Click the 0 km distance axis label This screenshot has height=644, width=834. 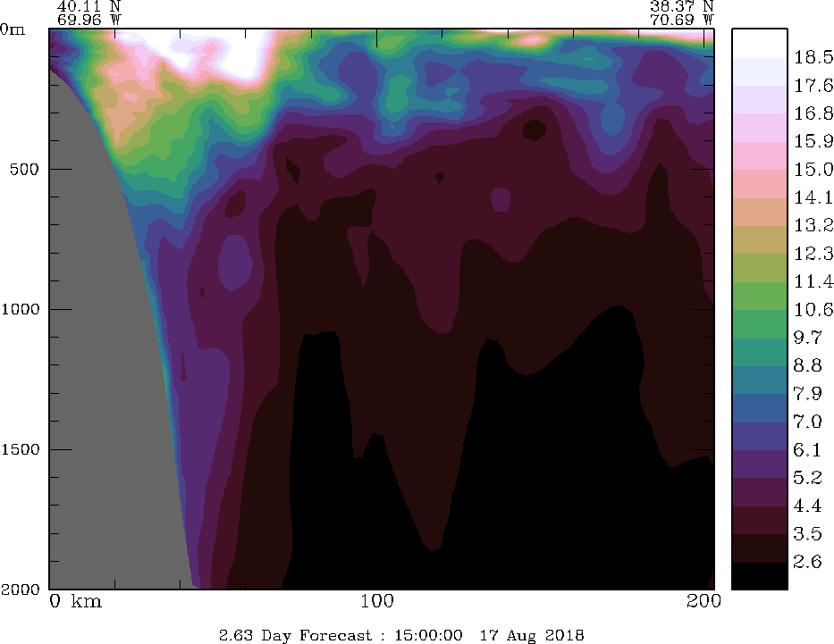(75, 601)
